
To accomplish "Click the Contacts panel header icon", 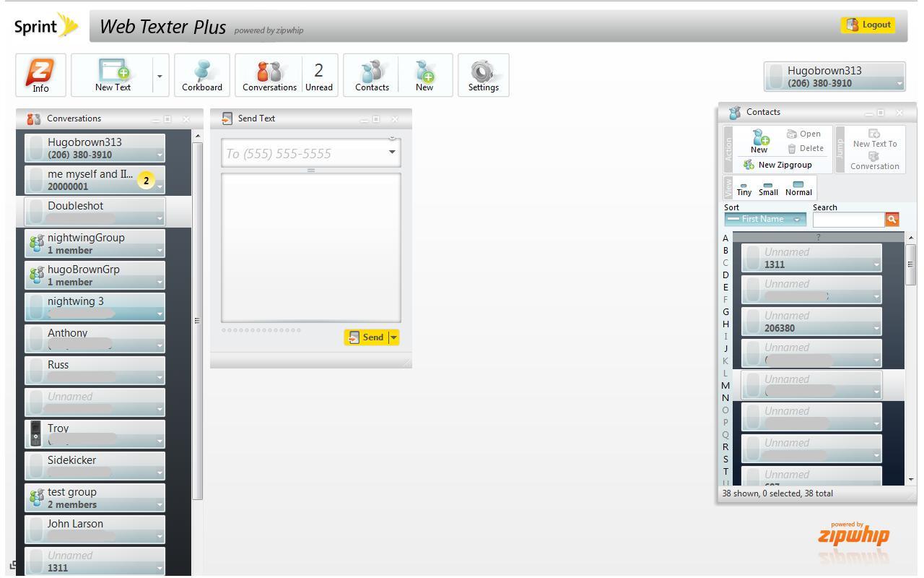I will click(x=735, y=112).
